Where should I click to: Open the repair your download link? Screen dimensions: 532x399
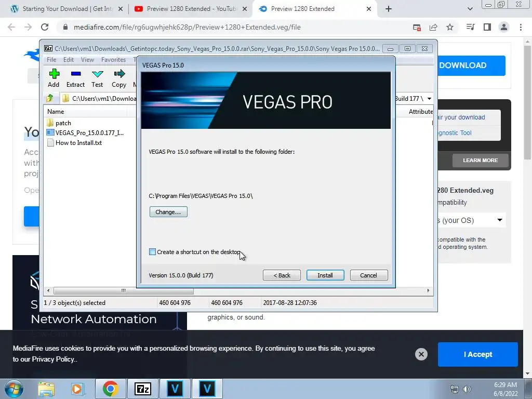tap(461, 117)
